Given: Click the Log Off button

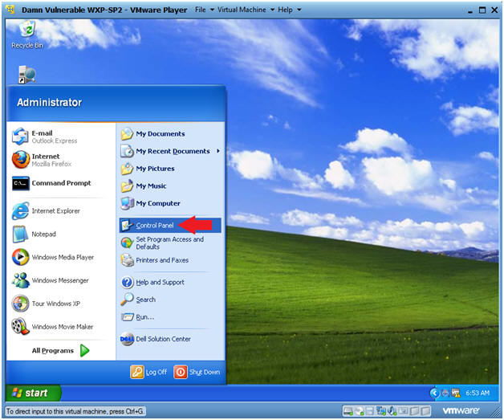Looking at the screenshot, I should tap(148, 372).
